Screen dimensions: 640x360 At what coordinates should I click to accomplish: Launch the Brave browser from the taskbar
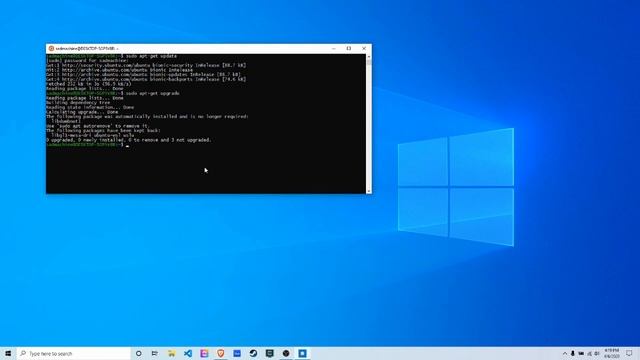[220, 353]
